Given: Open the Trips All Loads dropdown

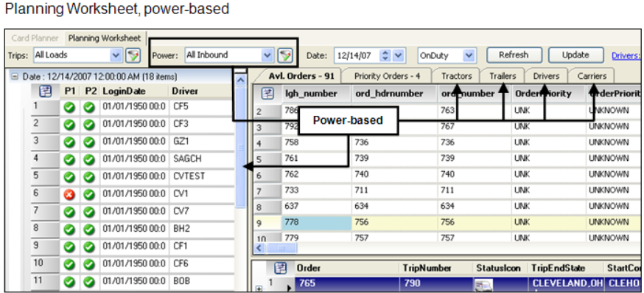Looking at the screenshot, I should pos(116,55).
